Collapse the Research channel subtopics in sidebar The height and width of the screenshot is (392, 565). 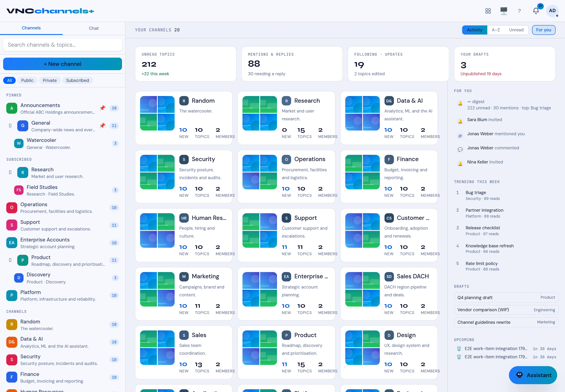pos(10,172)
